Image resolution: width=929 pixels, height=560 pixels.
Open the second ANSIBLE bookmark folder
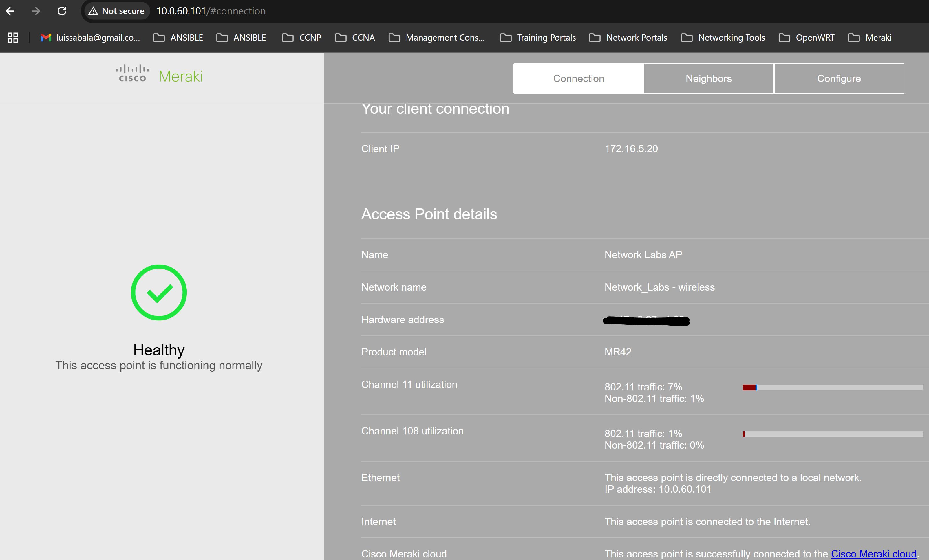[x=241, y=37]
